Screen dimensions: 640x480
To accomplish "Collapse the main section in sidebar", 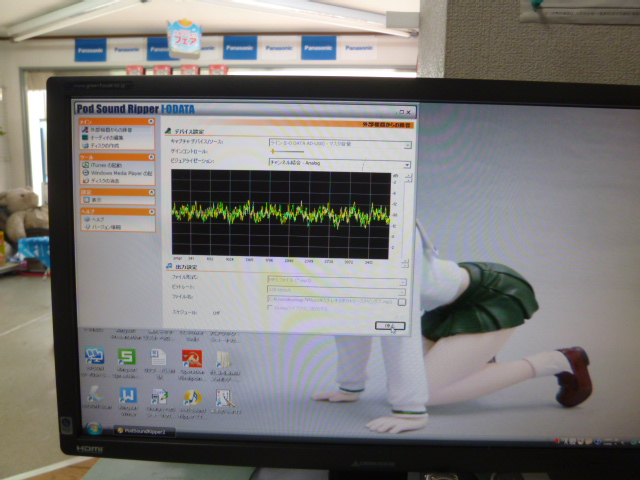I will pyautogui.click(x=150, y=122).
